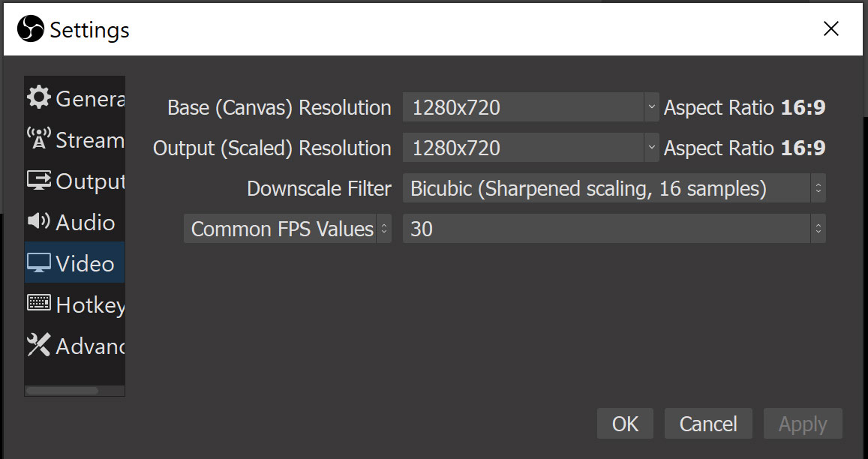Click the Stream antenna icon
Screen dimensions: 868x459
pyautogui.click(x=39, y=139)
